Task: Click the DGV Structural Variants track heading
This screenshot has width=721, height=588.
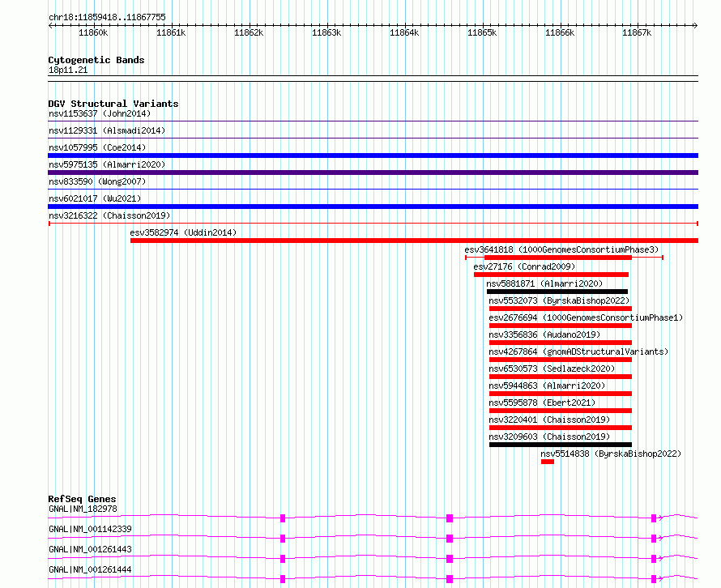Action: (x=113, y=104)
